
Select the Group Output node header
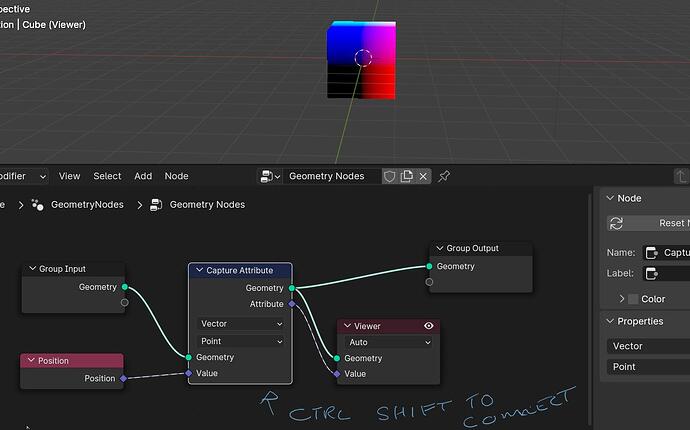[x=481, y=248]
